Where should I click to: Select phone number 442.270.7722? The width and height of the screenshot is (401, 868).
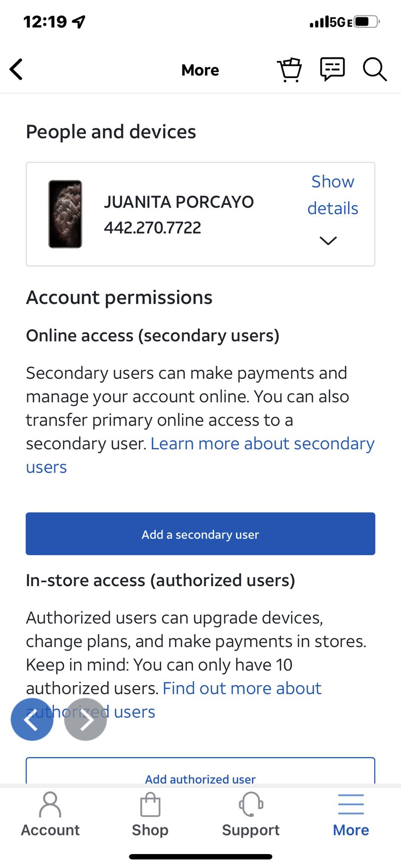pyautogui.click(x=153, y=228)
